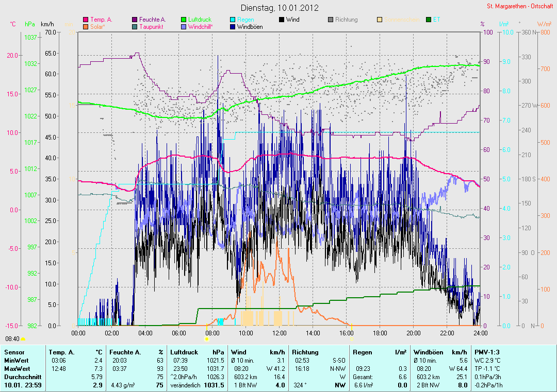This screenshot has width=557, height=392.
Task: Click the black Wind legend swatch
Action: pos(282,20)
